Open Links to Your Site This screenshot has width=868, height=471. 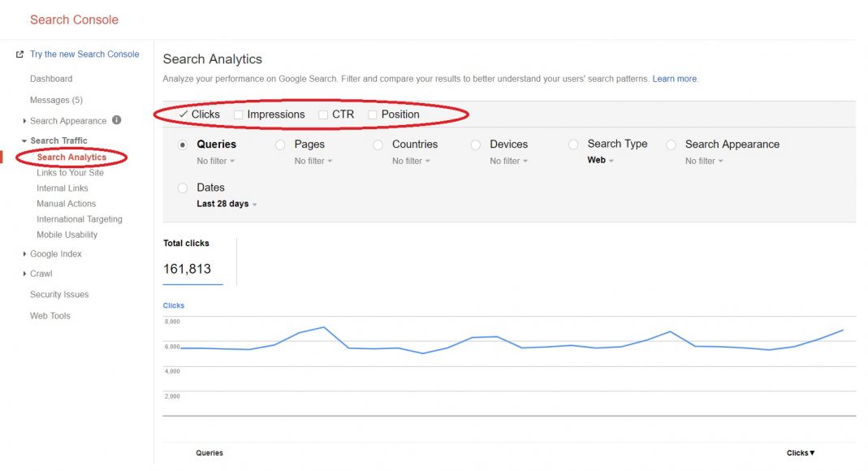click(x=70, y=173)
